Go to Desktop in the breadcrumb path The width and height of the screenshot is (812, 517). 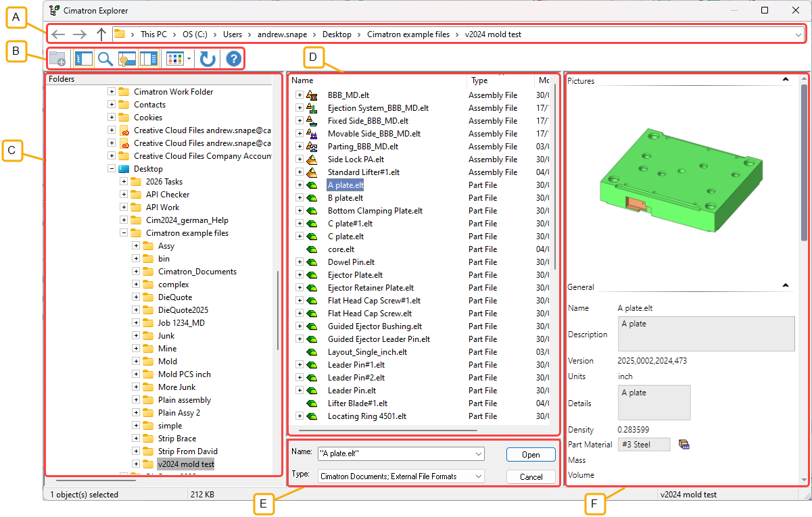[337, 34]
